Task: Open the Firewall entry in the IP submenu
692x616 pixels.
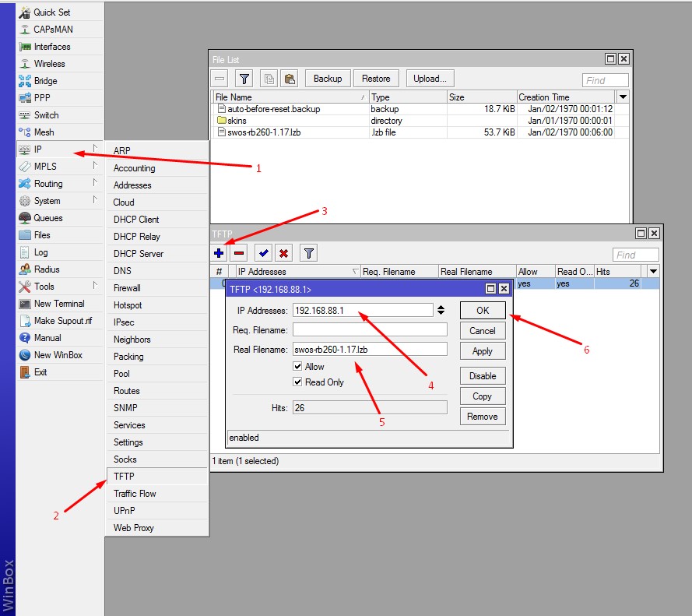Action: (x=127, y=288)
